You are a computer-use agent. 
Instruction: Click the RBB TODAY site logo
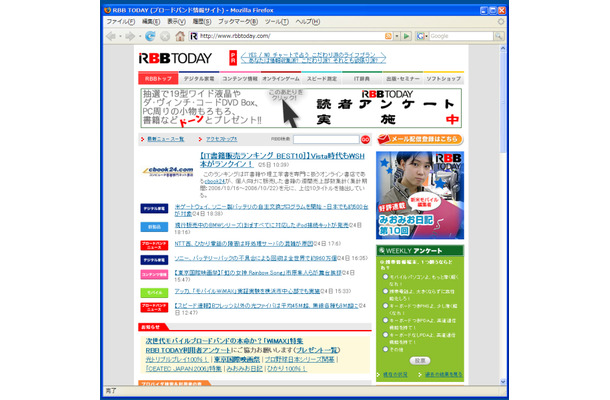[x=175, y=58]
